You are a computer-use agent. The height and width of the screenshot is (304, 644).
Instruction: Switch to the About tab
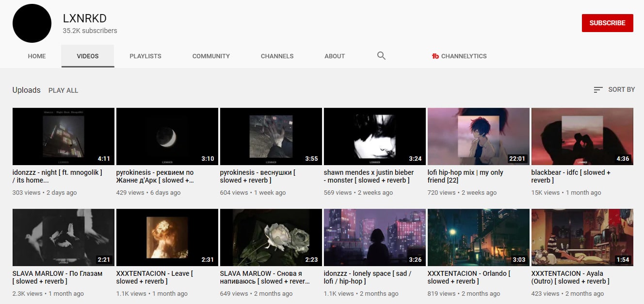(335, 56)
